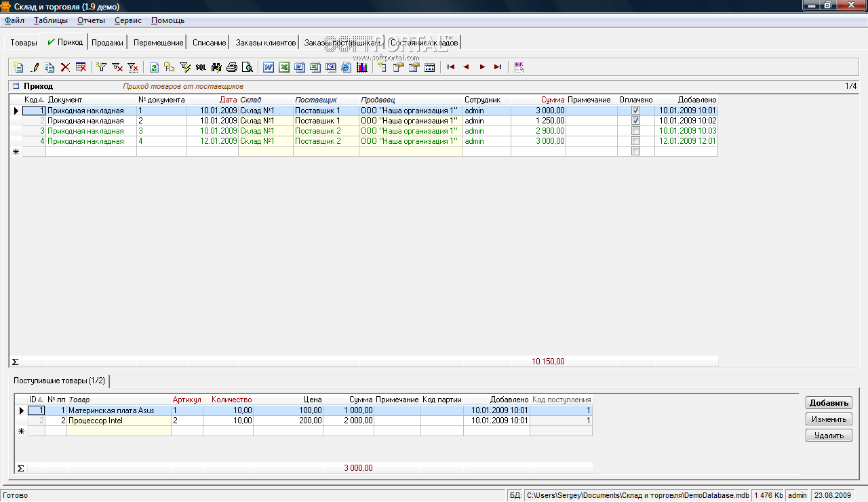
Task: Click the pencil edit record icon
Action: pos(34,67)
